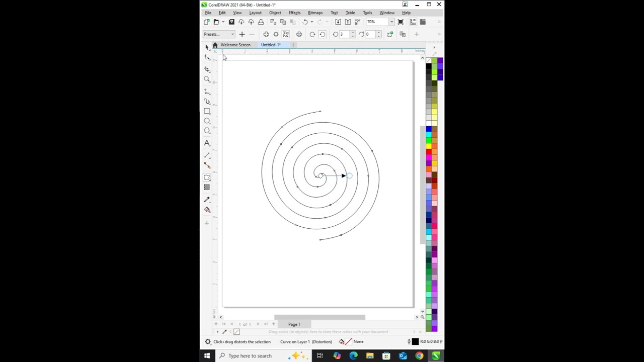Select the Text tool

point(207,143)
